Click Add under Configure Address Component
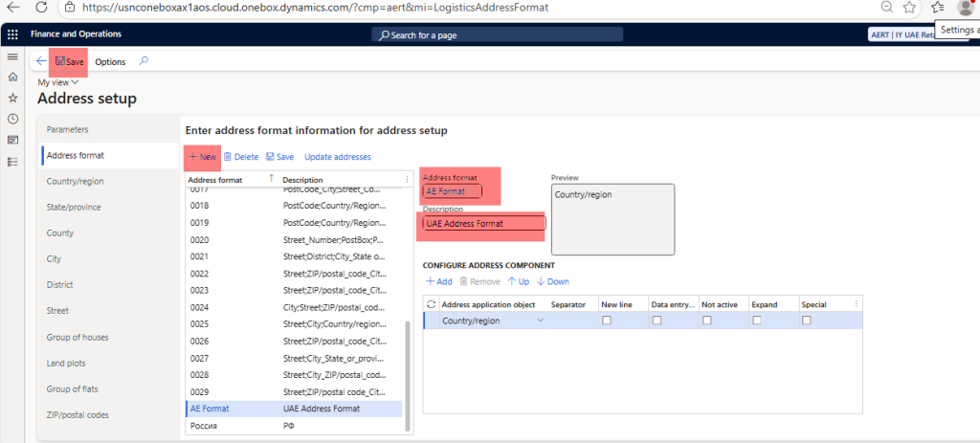 [x=438, y=281]
